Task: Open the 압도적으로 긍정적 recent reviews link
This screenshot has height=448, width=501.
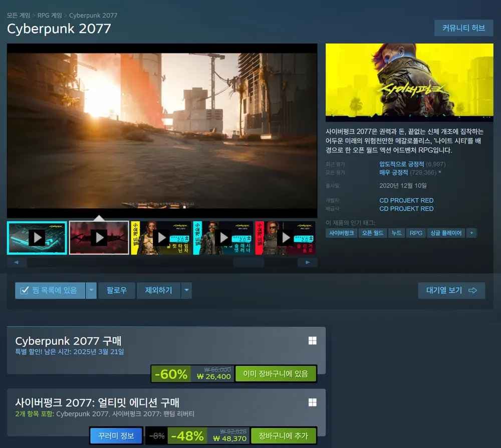Action: 402,164
